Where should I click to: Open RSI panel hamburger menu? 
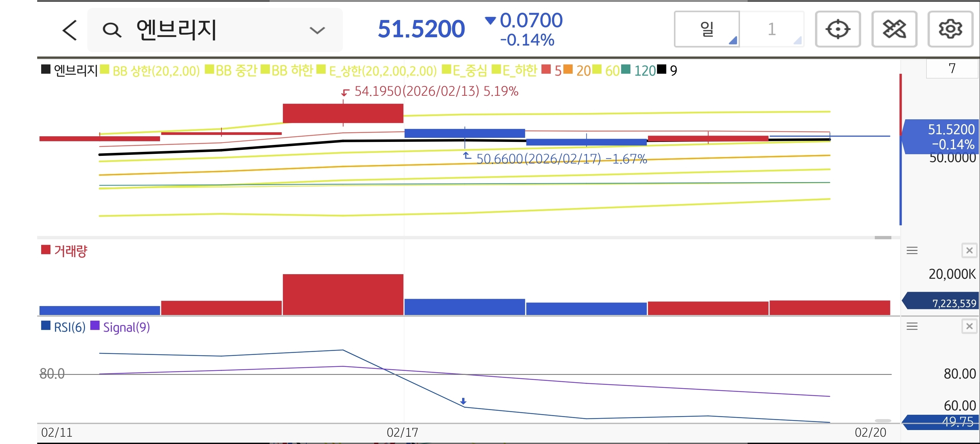coord(912,326)
